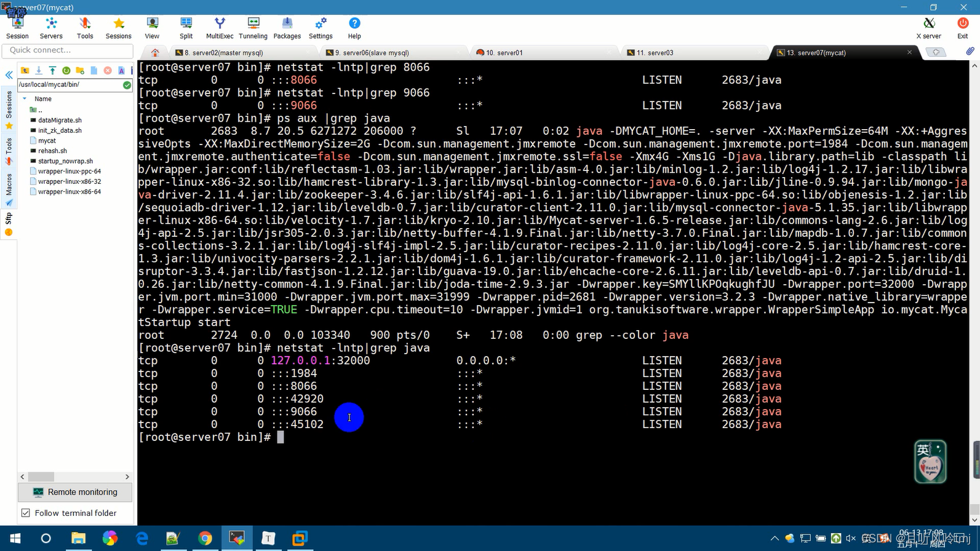This screenshot has height=551, width=980.
Task: Click the file list horizontal scrollbar thumb
Action: [41, 477]
